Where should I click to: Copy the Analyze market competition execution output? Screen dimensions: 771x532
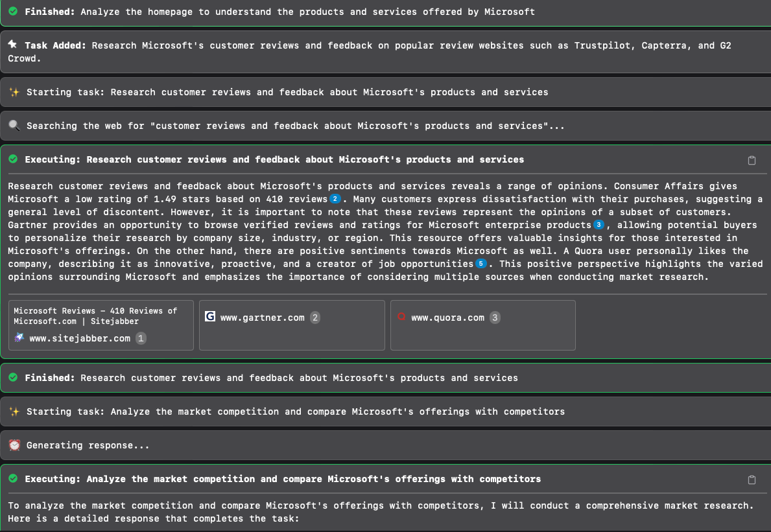click(x=752, y=480)
